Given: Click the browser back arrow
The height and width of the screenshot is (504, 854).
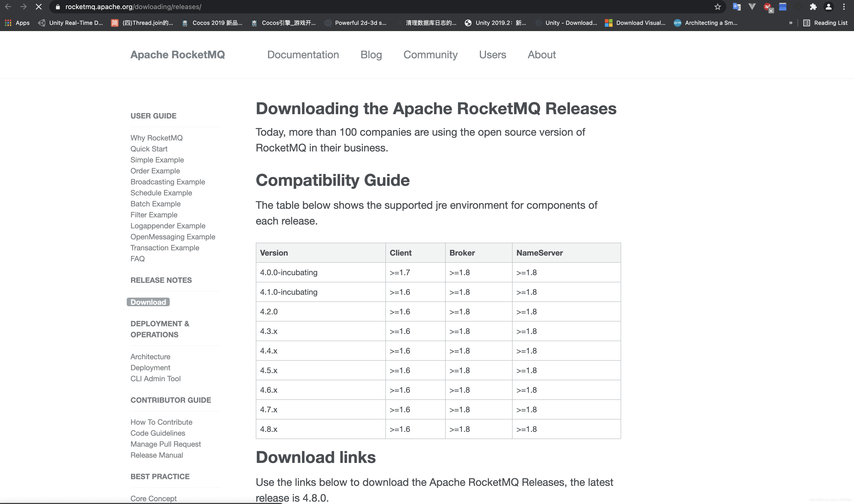Looking at the screenshot, I should (8, 6).
